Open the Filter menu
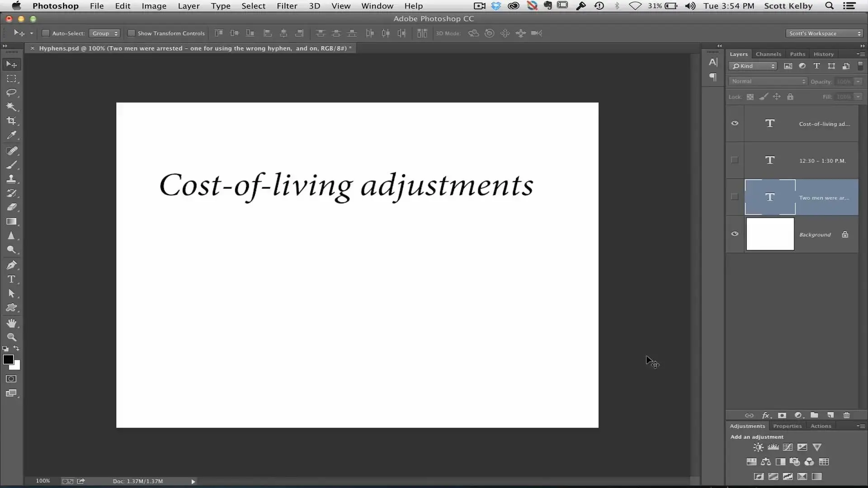The width and height of the screenshot is (868, 488). (287, 6)
